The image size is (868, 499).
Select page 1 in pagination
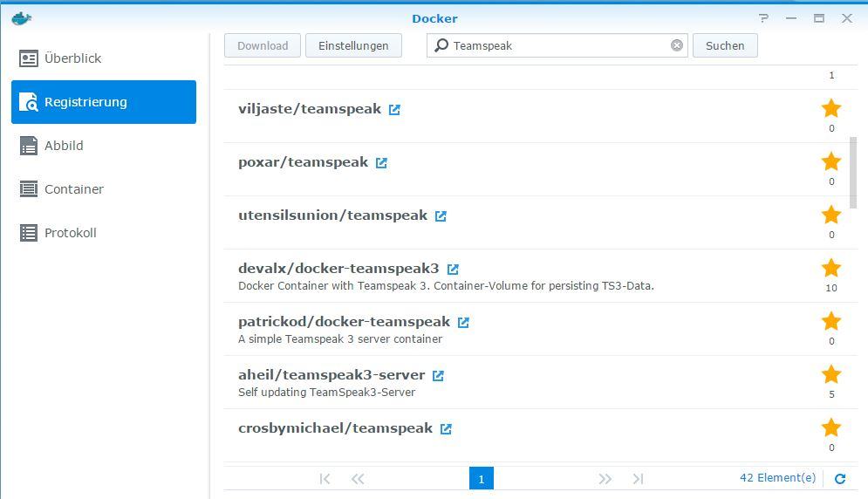click(x=481, y=479)
